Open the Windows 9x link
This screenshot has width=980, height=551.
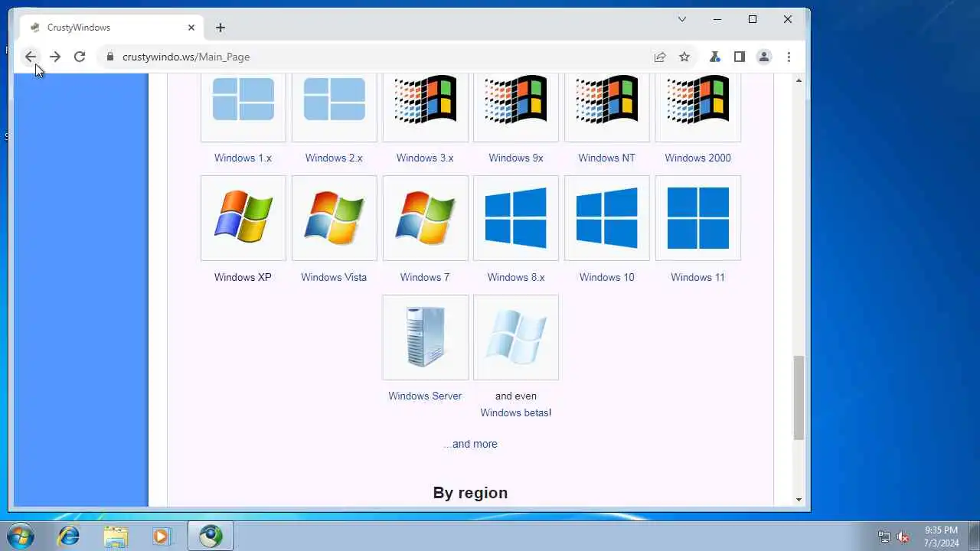(516, 158)
